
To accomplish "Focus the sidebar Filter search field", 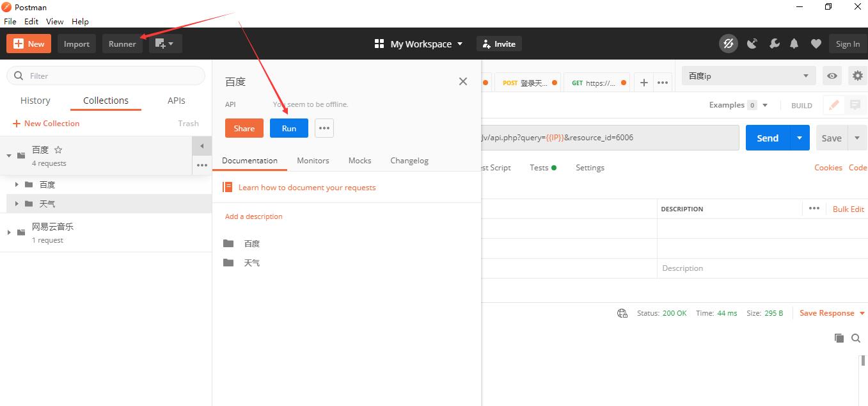I will point(106,76).
